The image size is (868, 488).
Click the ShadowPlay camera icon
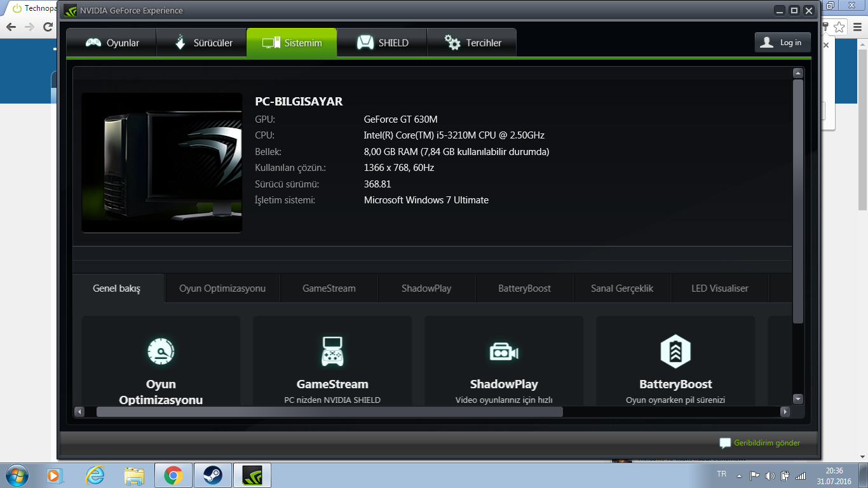click(x=504, y=351)
